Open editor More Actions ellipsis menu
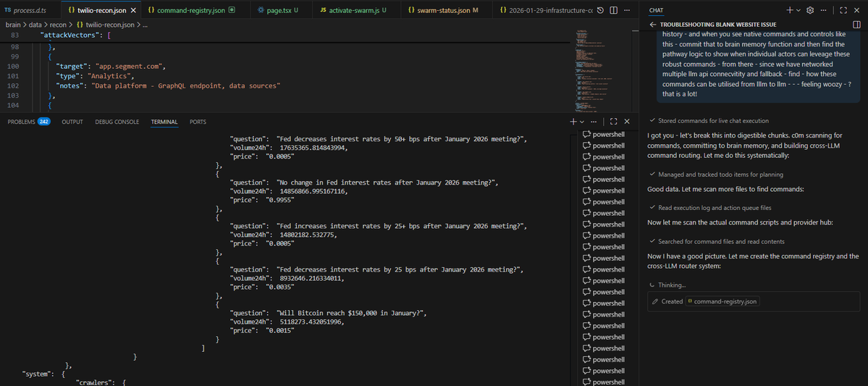 tap(626, 11)
